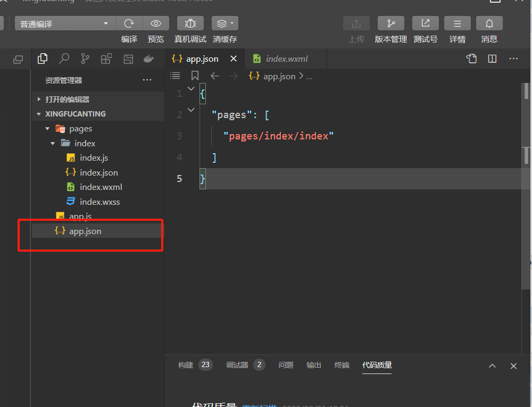Open the details hamburger icon
Viewport: 532px width, 407px height.
(458, 23)
